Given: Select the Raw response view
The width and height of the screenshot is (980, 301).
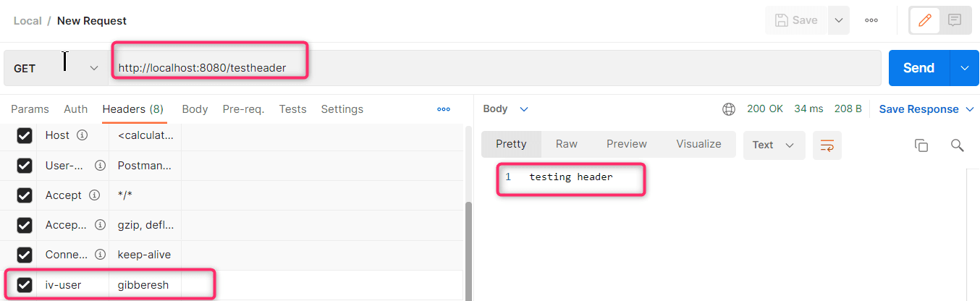Looking at the screenshot, I should [567, 144].
